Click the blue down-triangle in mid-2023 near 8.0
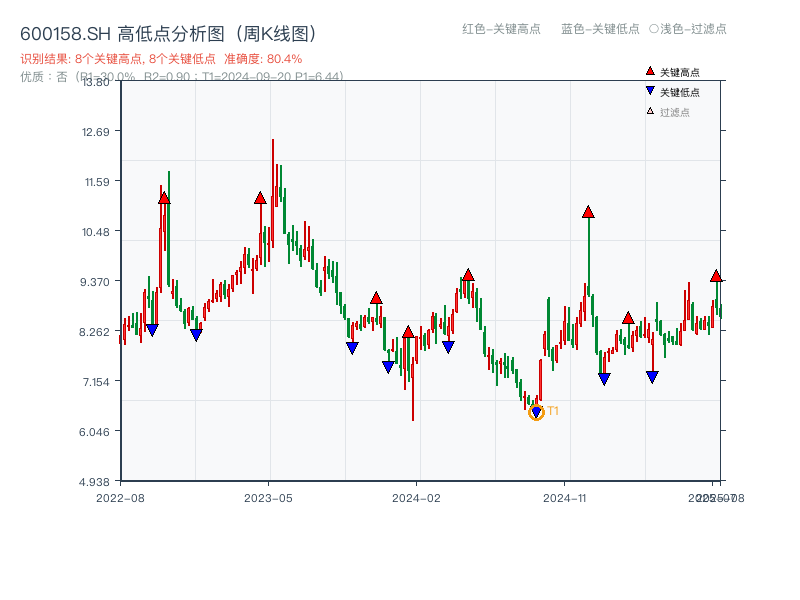Screen dimensions: 800x600 352,347
